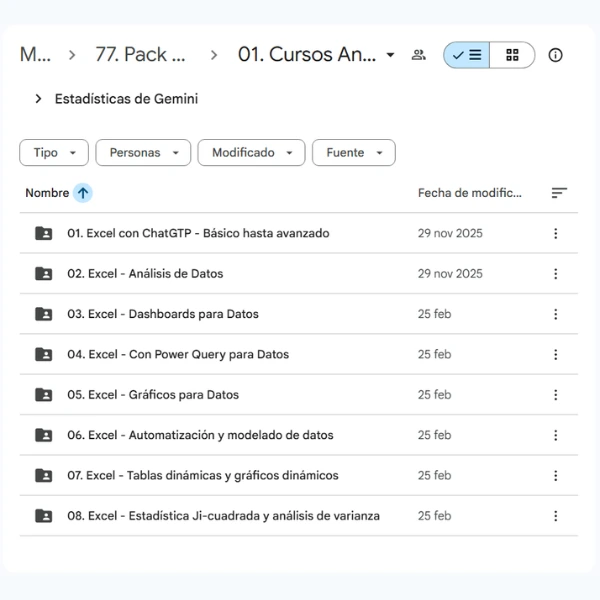Click date 25 feb of 04. Excel - Con Power Query
The width and height of the screenshot is (600, 600).
point(434,354)
